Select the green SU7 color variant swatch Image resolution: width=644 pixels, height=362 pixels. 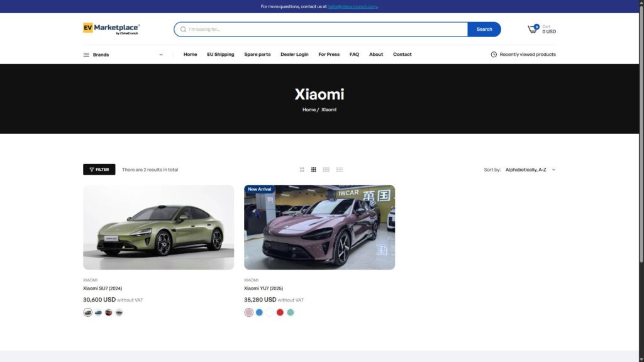click(87, 312)
